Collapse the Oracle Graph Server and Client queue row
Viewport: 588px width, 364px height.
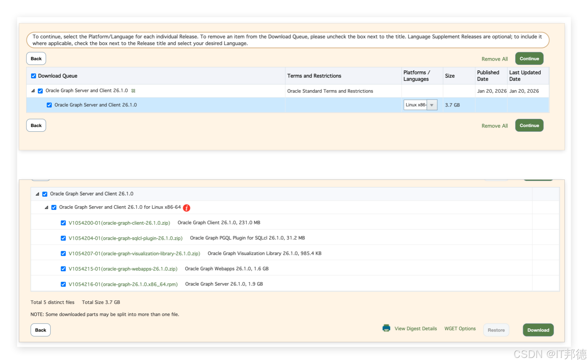[x=33, y=91]
